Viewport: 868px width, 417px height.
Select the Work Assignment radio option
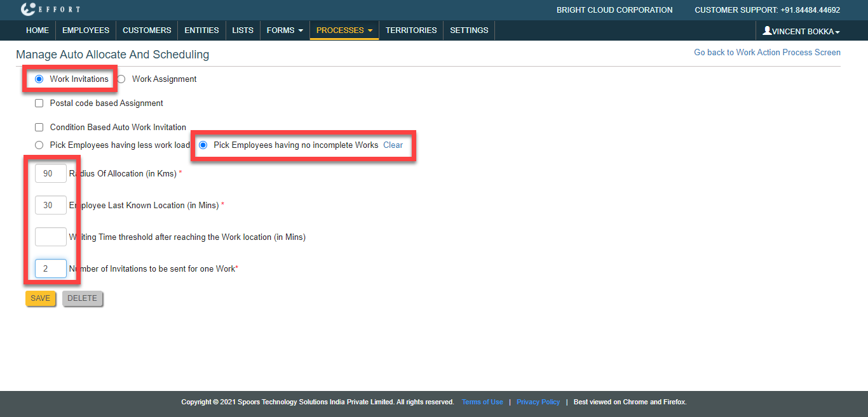coord(121,79)
